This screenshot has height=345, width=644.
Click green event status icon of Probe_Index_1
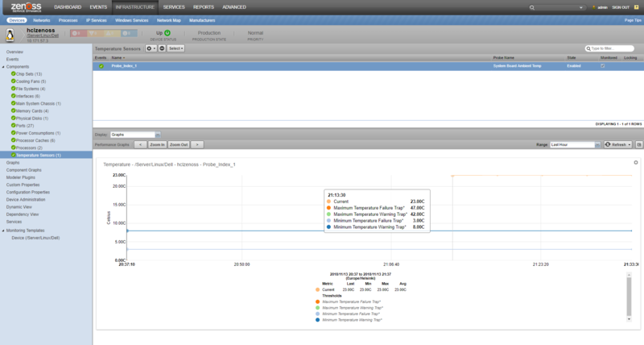[101, 66]
